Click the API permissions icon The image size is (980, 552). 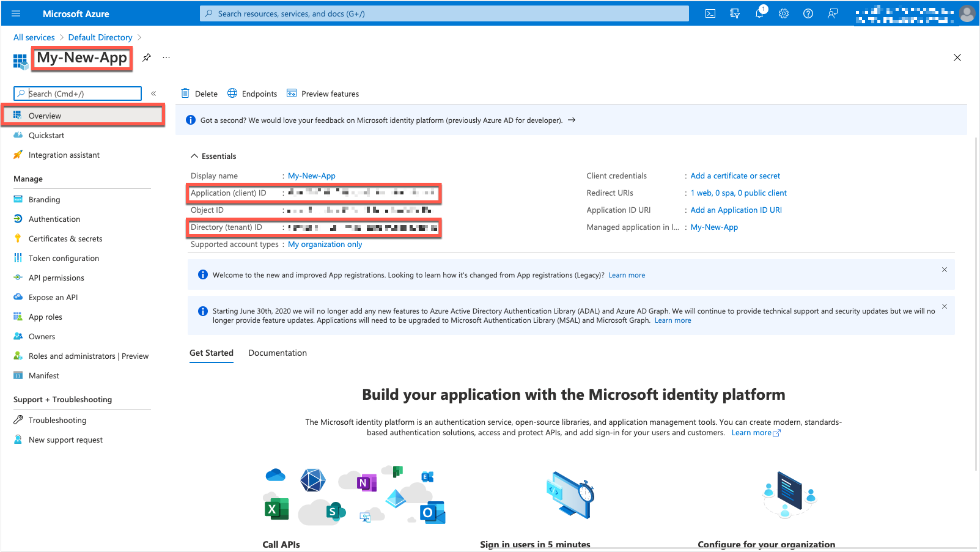coord(18,278)
